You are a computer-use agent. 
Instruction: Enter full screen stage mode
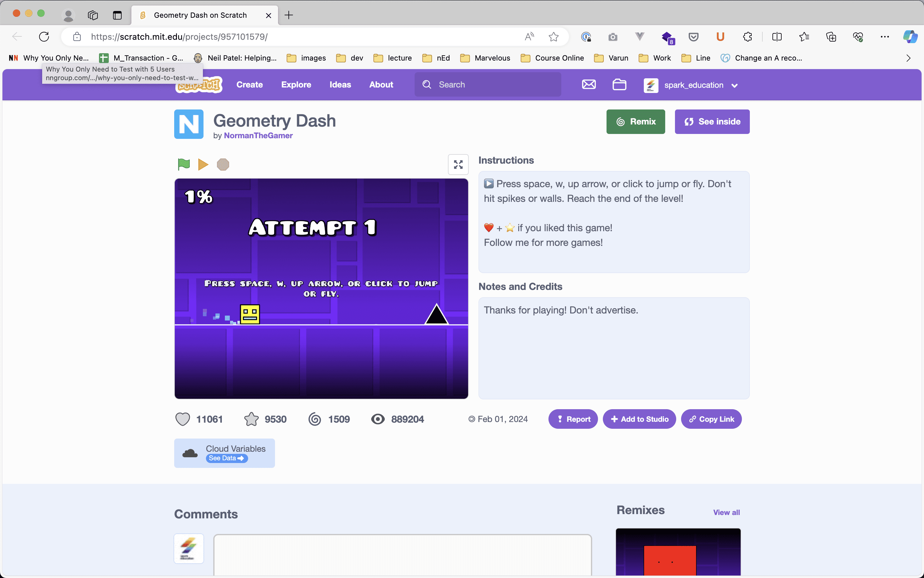pyautogui.click(x=458, y=165)
